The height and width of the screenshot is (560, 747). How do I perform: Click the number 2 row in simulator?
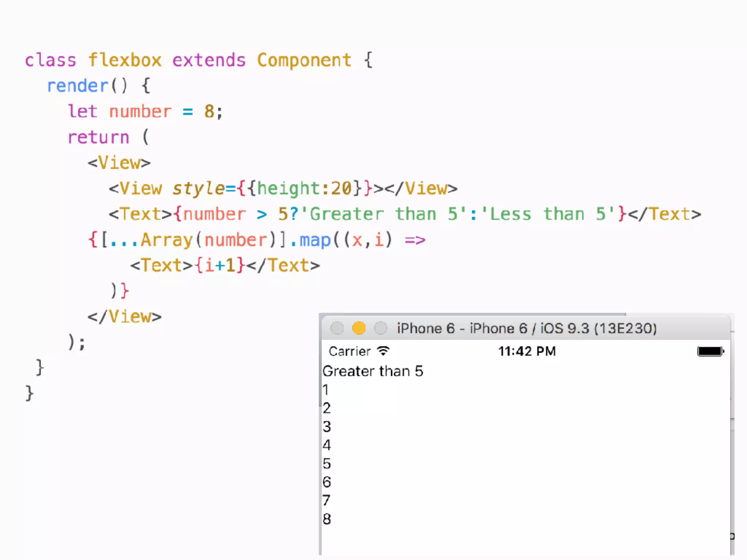pos(326,408)
